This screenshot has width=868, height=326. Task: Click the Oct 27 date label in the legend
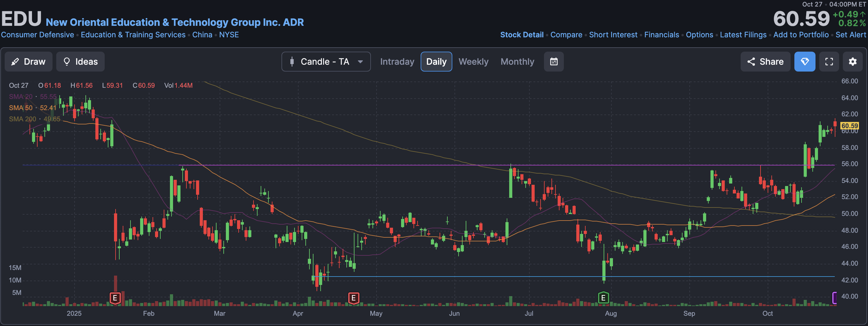click(x=19, y=85)
